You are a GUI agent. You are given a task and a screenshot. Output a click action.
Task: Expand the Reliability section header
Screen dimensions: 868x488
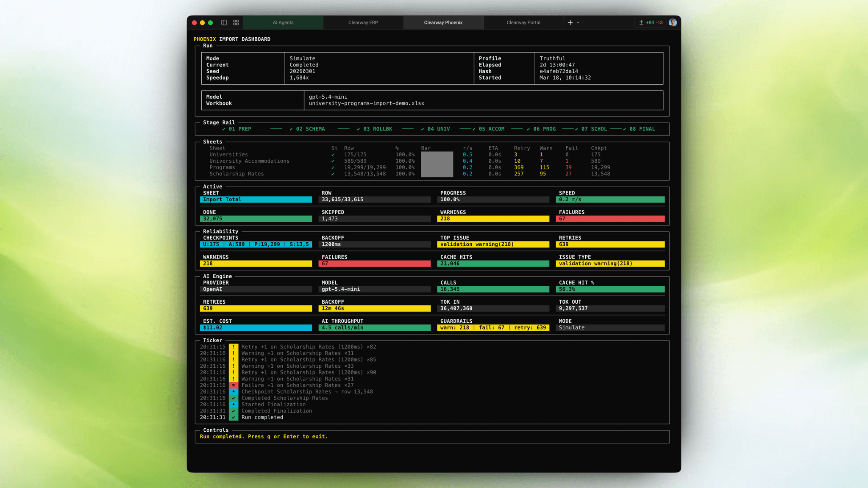pos(221,231)
